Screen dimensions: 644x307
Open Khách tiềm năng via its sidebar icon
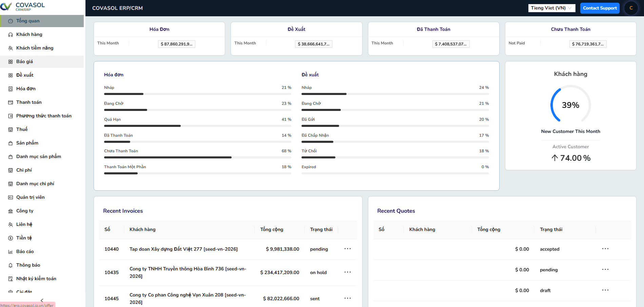pos(10,48)
